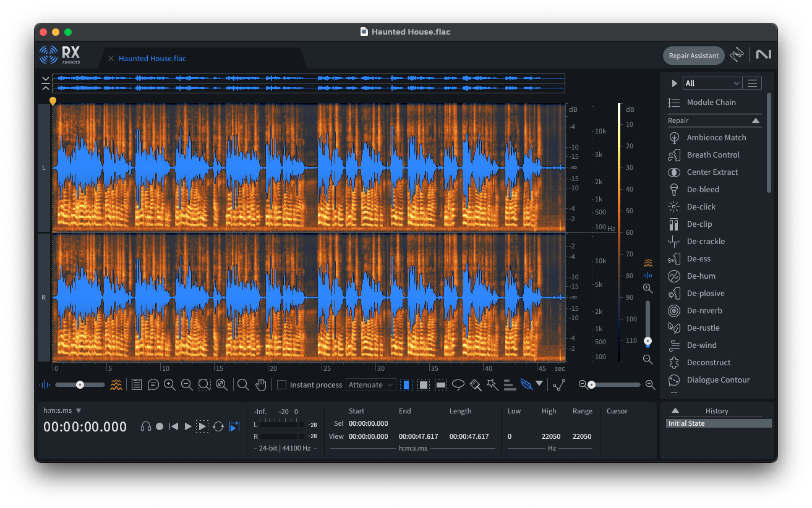Open the All module filter dropdown

coord(712,83)
